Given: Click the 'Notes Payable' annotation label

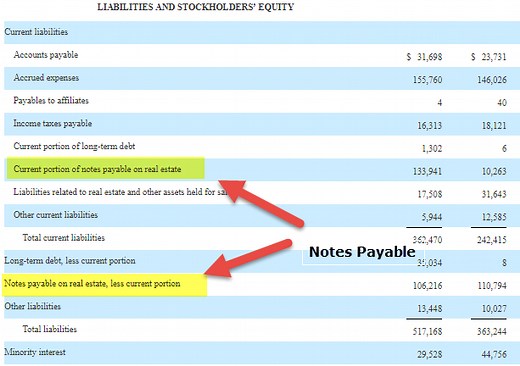Looking at the screenshot, I should [362, 252].
